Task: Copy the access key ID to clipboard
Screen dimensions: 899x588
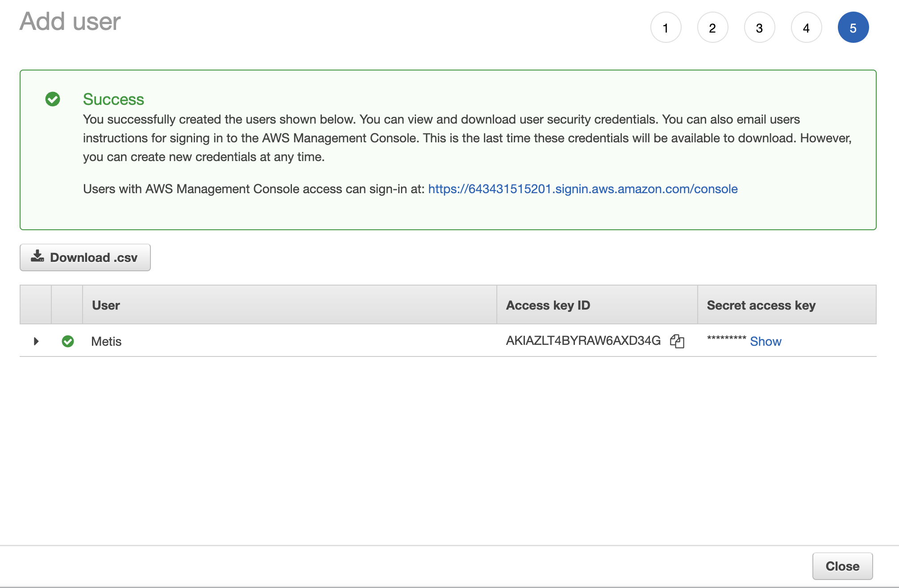Action: pyautogui.click(x=677, y=341)
